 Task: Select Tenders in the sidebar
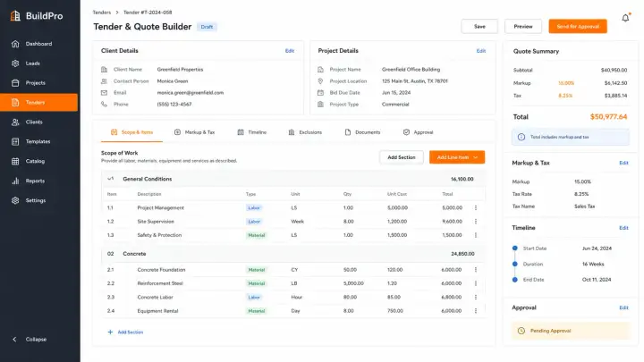tap(38, 102)
